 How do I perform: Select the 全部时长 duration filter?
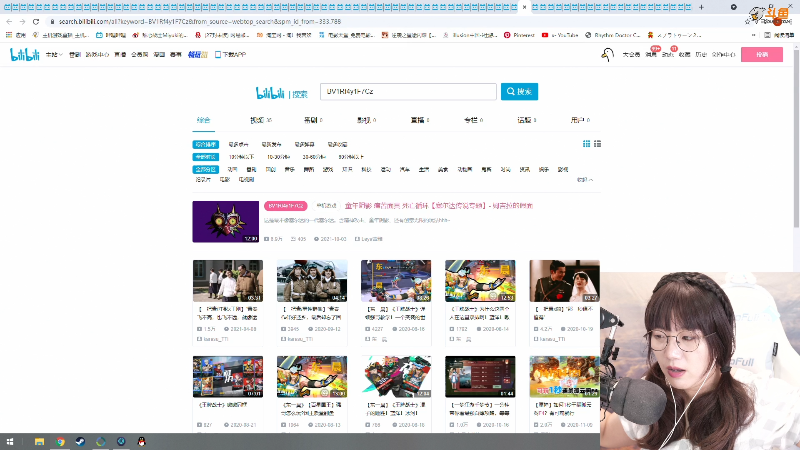pyautogui.click(x=206, y=157)
